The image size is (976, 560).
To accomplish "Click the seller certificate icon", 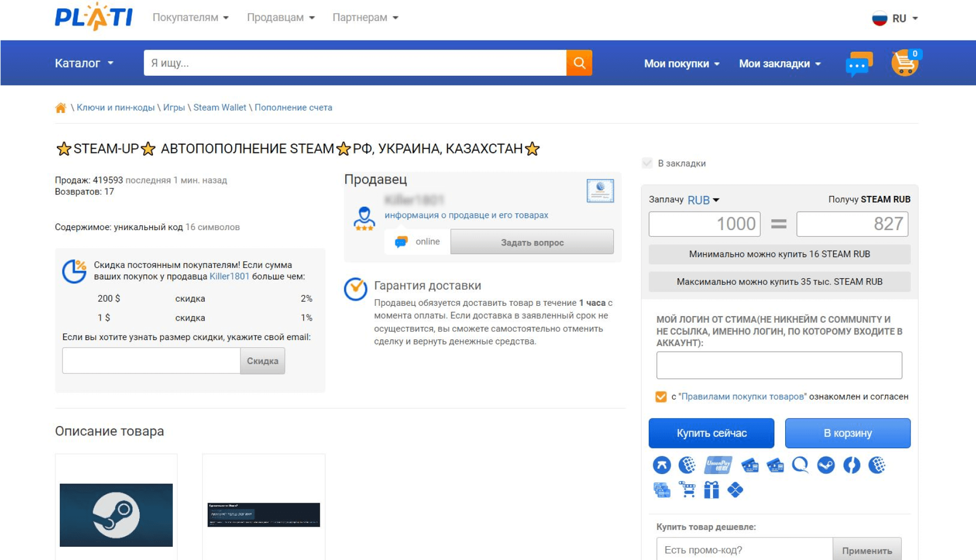I will [x=600, y=191].
